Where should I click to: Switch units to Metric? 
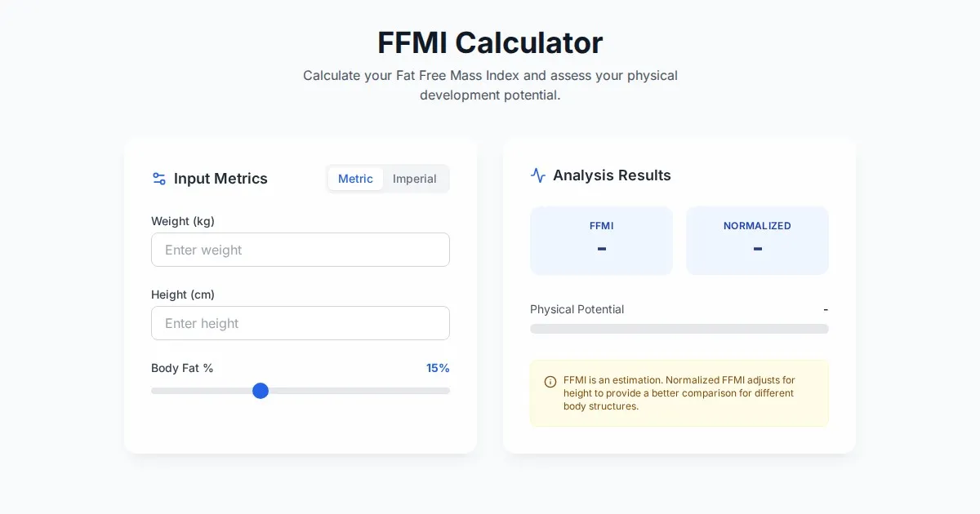pos(355,179)
